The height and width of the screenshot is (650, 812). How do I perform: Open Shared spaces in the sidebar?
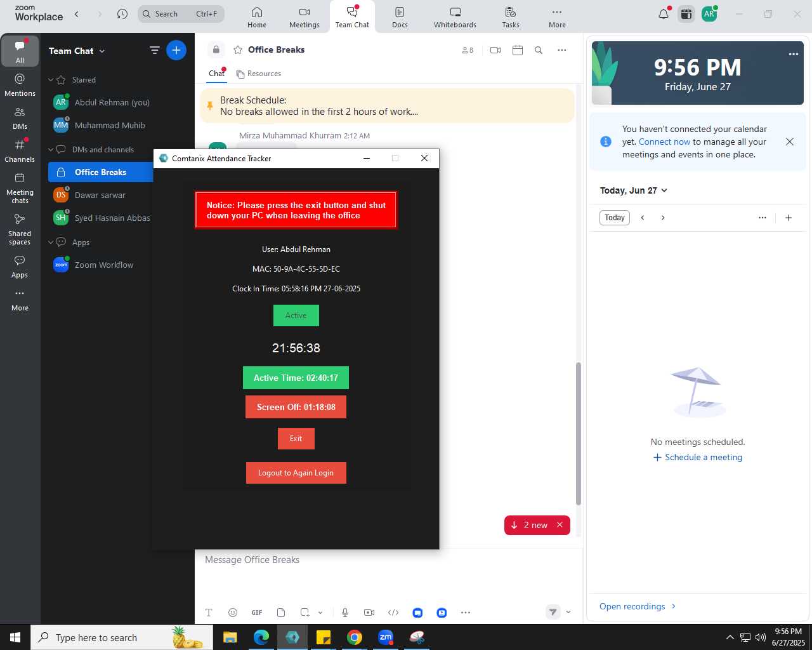[x=20, y=229]
